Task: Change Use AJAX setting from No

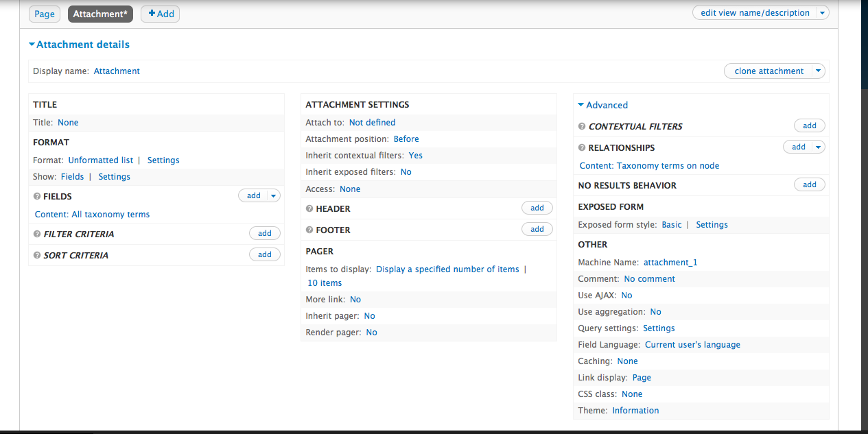Action: pos(626,296)
